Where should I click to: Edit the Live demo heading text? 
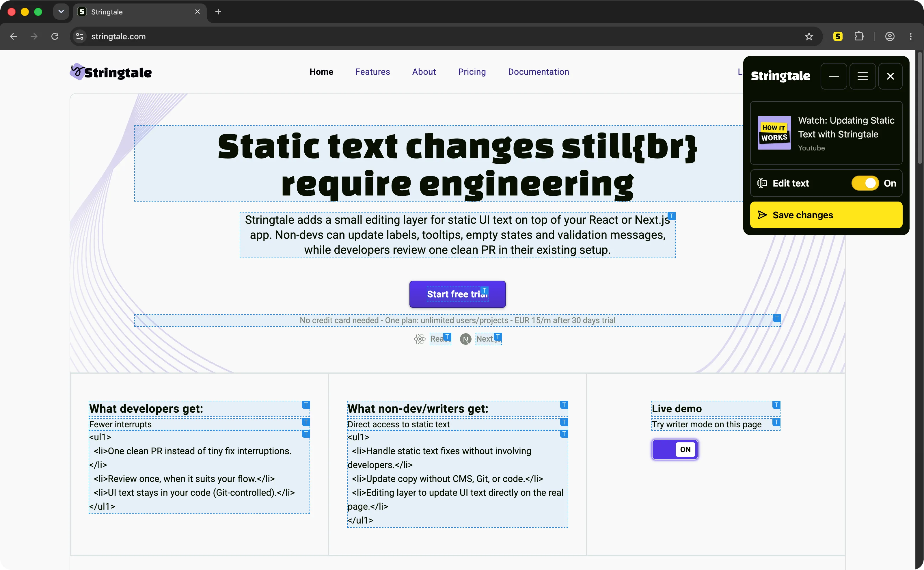(716, 409)
